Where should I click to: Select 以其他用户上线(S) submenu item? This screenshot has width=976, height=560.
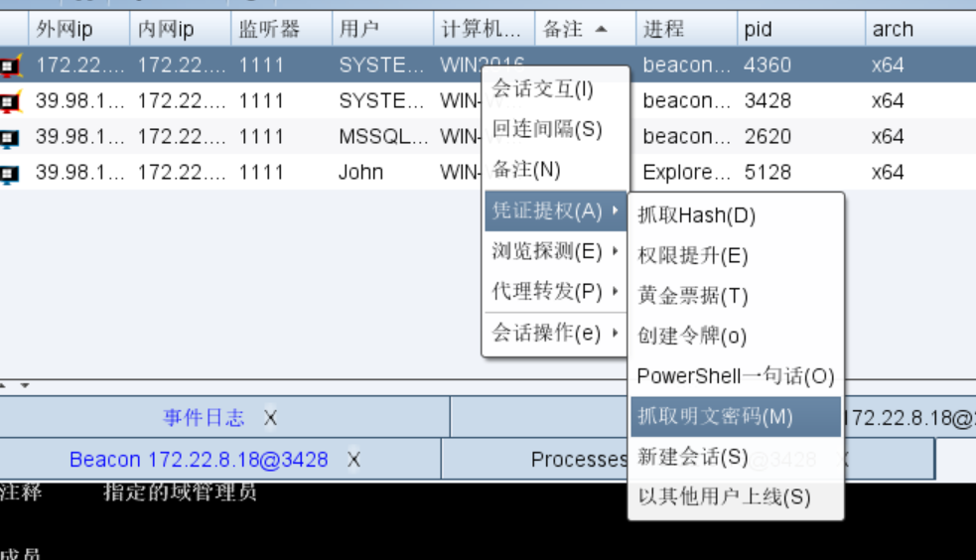tap(736, 497)
